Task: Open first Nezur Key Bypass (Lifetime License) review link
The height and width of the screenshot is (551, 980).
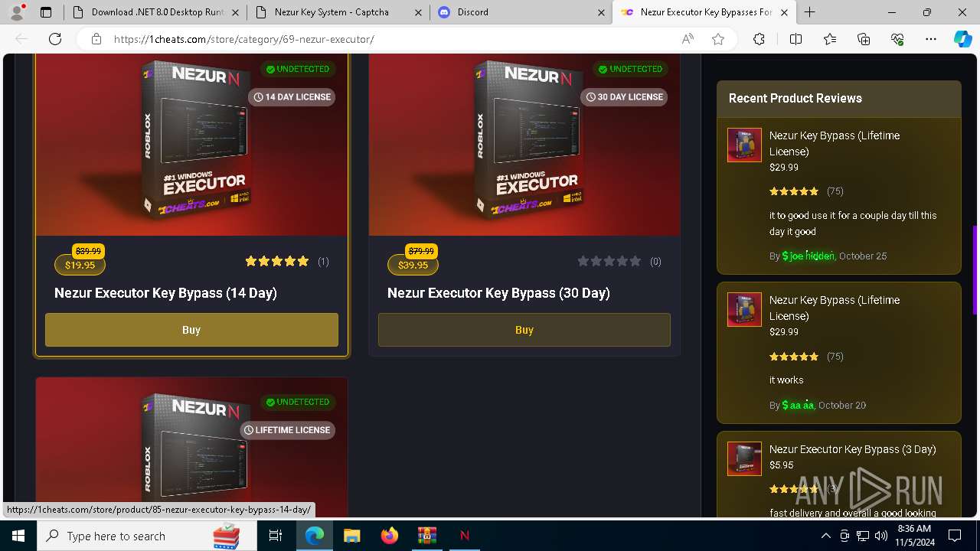Action: tap(835, 143)
